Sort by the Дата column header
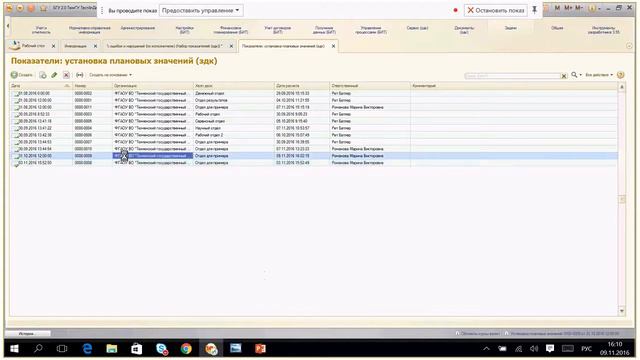 [40, 86]
